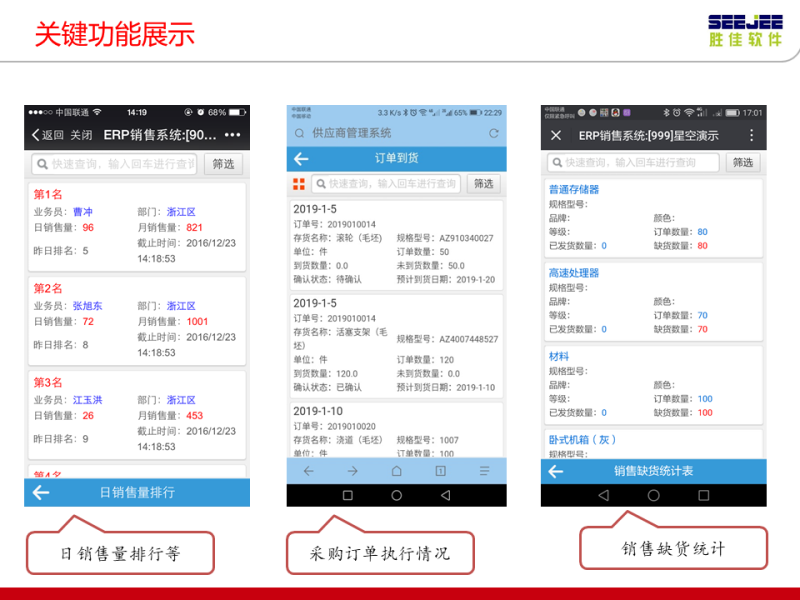Tap the Android home circle in the right phone

point(653,495)
